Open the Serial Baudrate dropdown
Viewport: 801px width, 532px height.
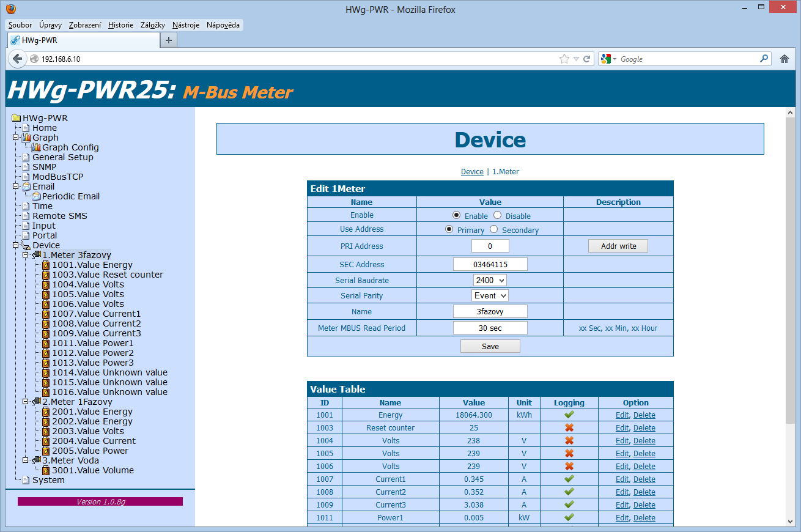click(x=490, y=280)
